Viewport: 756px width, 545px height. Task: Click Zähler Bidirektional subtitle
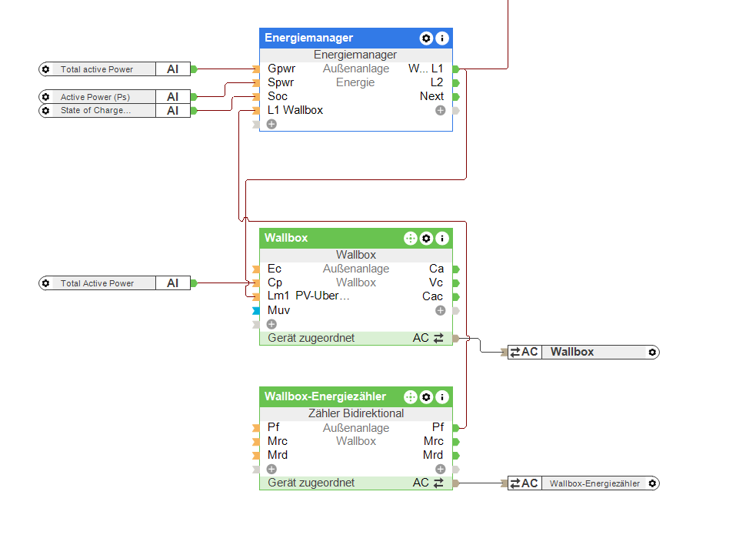[356, 413]
